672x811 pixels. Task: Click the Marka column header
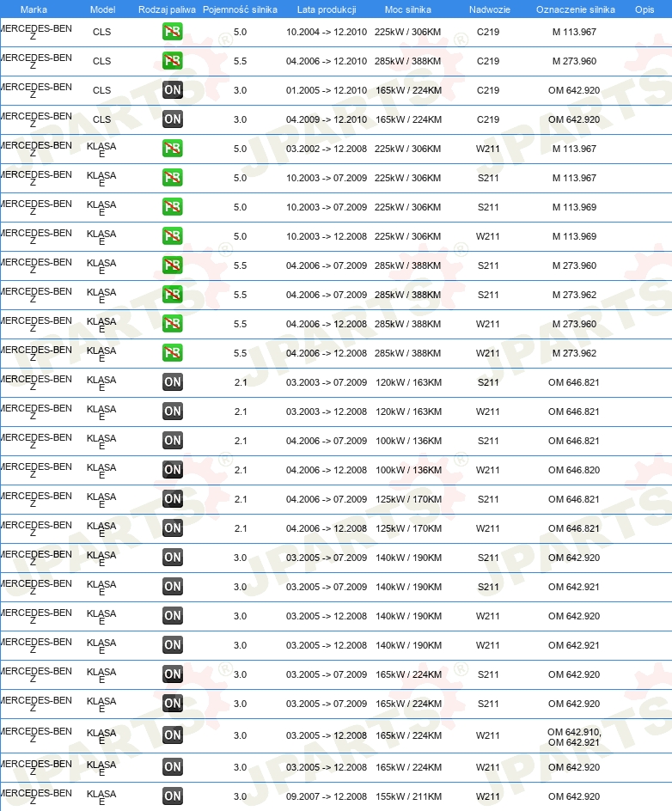(x=34, y=9)
